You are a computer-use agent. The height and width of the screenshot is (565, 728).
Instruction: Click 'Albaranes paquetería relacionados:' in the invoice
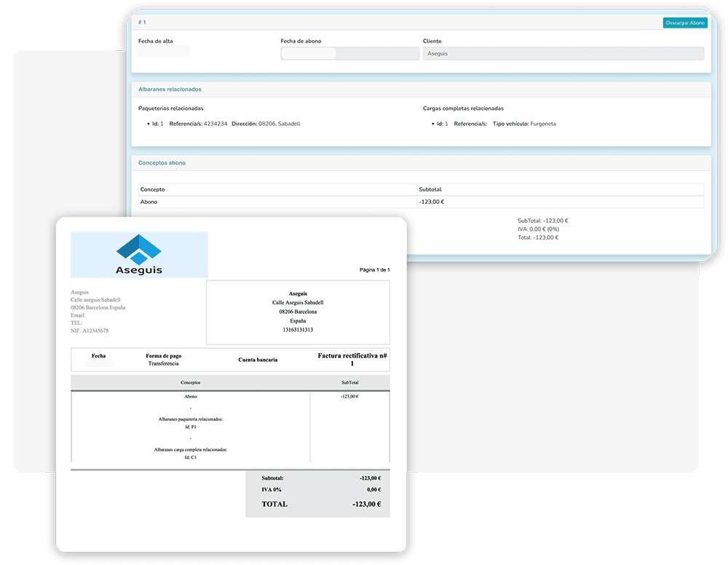[x=190, y=419]
